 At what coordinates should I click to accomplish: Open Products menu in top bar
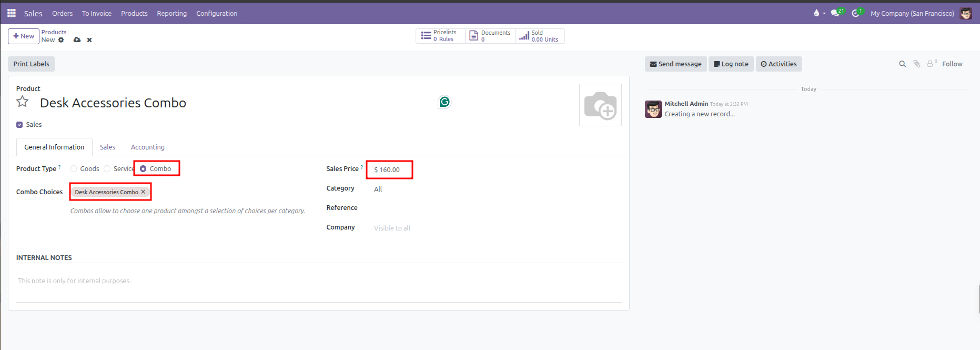tap(134, 13)
